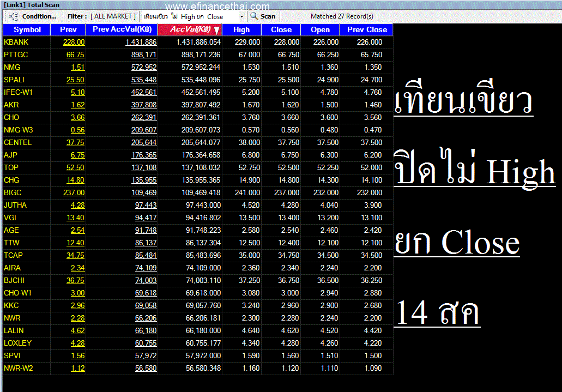This screenshot has width=562, height=392.
Task: Open the 228.00 Prev link for KBANK
Action: [x=74, y=43]
